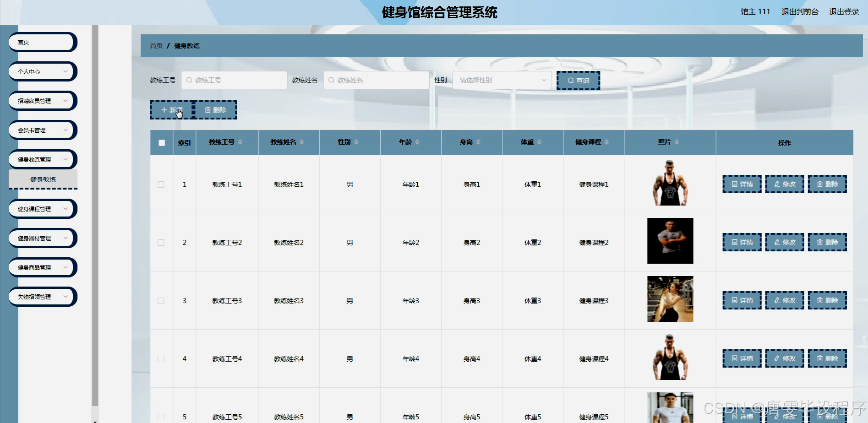Click the sidebar vertical scrollbar
The width and height of the screenshot is (868, 423).
tap(95, 215)
